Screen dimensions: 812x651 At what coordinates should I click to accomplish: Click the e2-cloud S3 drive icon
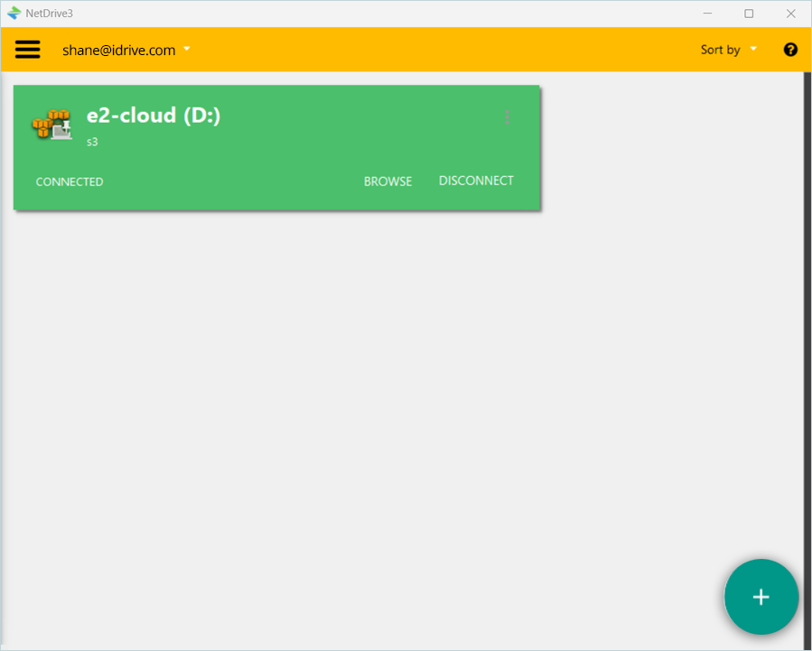click(52, 125)
